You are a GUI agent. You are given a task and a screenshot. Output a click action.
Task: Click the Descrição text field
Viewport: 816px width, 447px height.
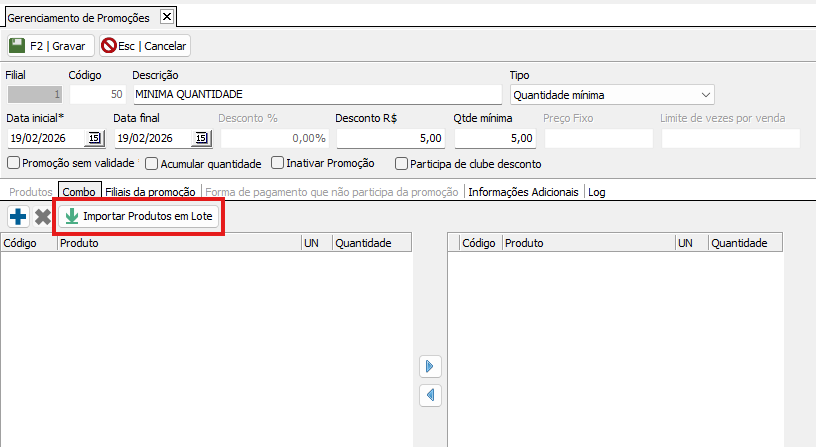click(x=316, y=95)
